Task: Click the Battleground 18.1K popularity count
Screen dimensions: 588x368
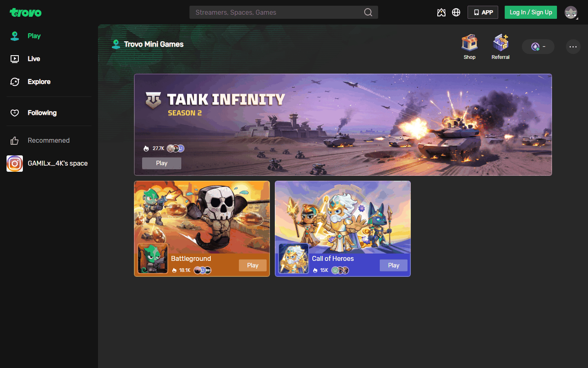Action: click(x=185, y=270)
